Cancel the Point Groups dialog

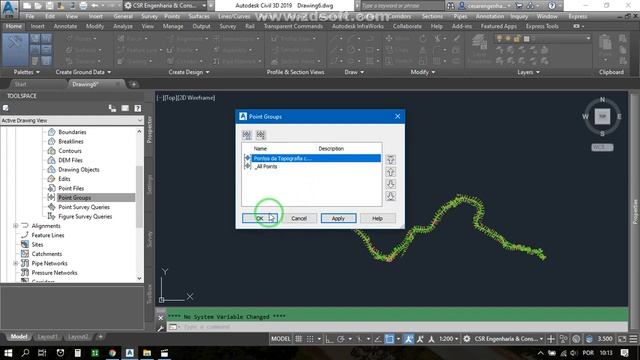click(x=299, y=218)
